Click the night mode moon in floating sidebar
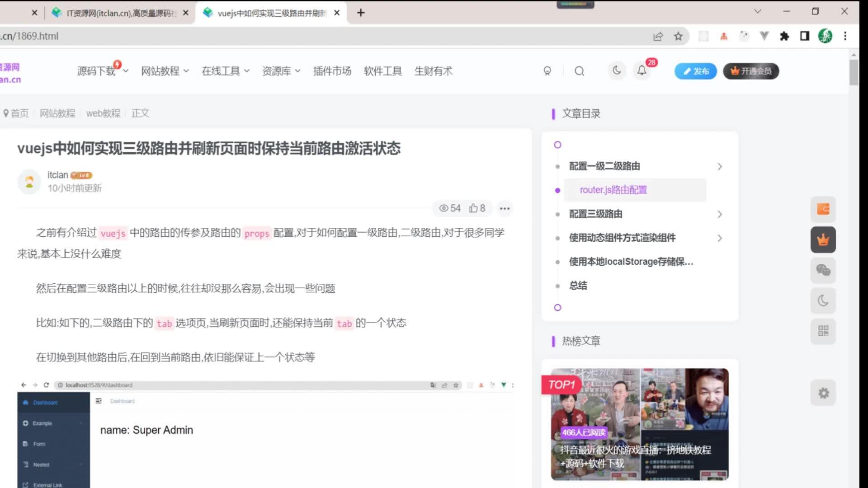 coord(823,300)
